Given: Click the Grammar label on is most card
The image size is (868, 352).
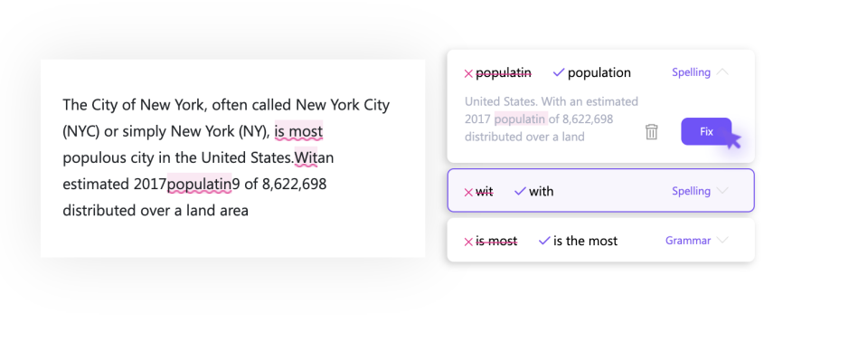Looking at the screenshot, I should pos(687,241).
